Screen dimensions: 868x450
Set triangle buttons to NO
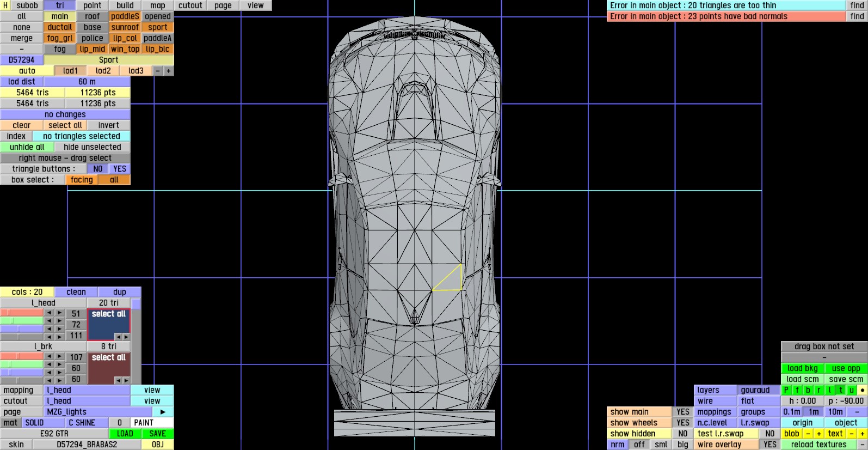click(x=98, y=169)
